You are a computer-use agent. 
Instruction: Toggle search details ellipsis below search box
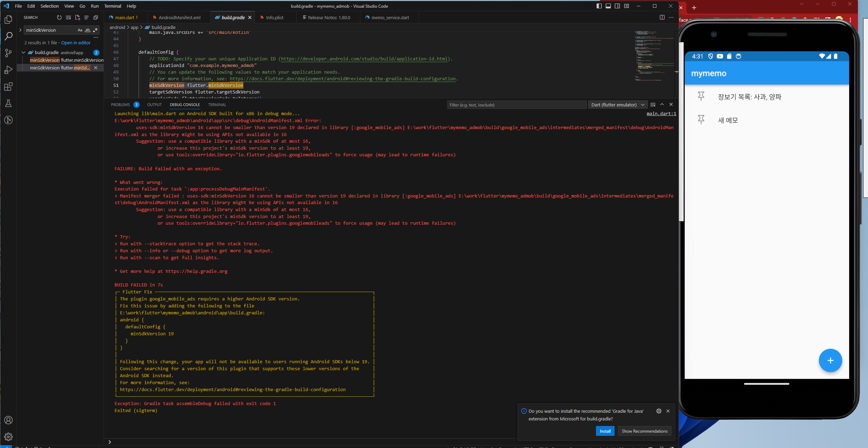pyautogui.click(x=96, y=37)
